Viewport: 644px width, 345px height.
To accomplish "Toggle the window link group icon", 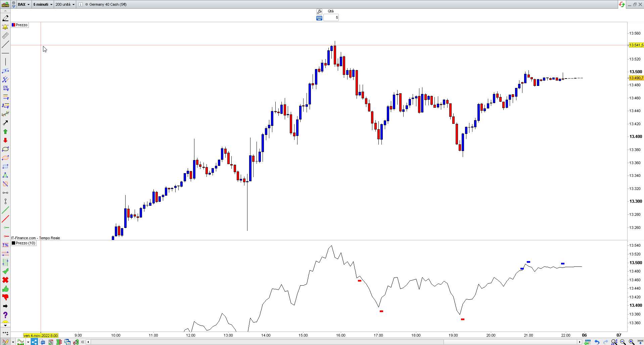I will point(14,4).
